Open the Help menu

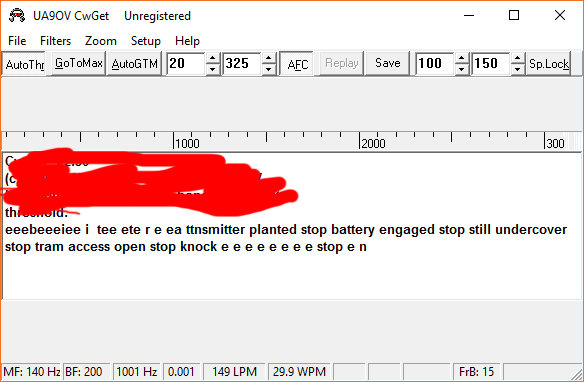[x=187, y=41]
